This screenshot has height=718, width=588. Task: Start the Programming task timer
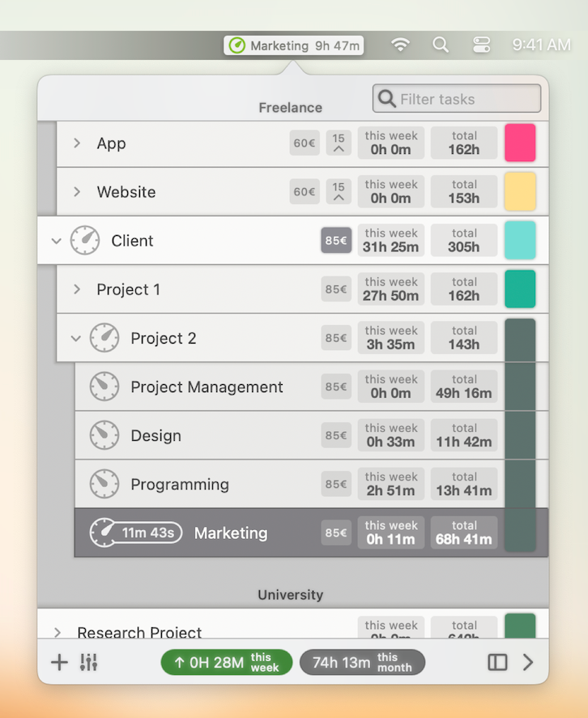coord(104,485)
